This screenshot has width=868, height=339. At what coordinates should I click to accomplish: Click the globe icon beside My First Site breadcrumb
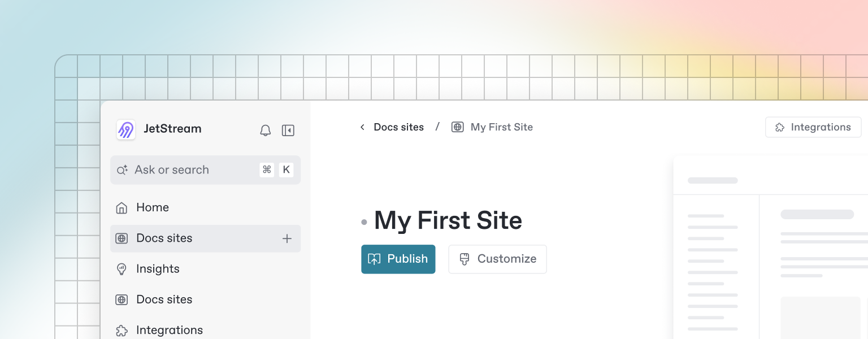pos(457,127)
